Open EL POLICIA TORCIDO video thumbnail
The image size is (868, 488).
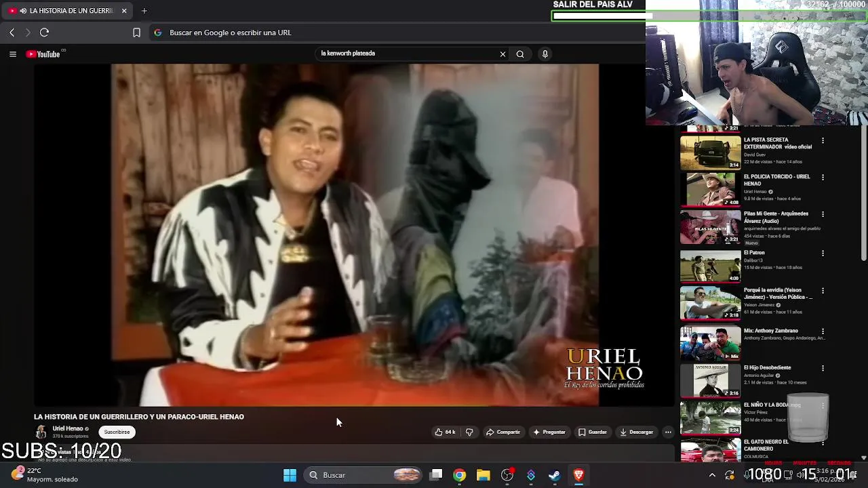click(x=711, y=190)
